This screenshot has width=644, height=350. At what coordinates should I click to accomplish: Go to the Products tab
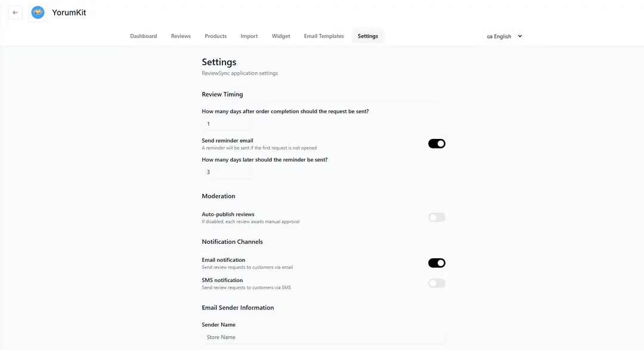[x=215, y=36]
